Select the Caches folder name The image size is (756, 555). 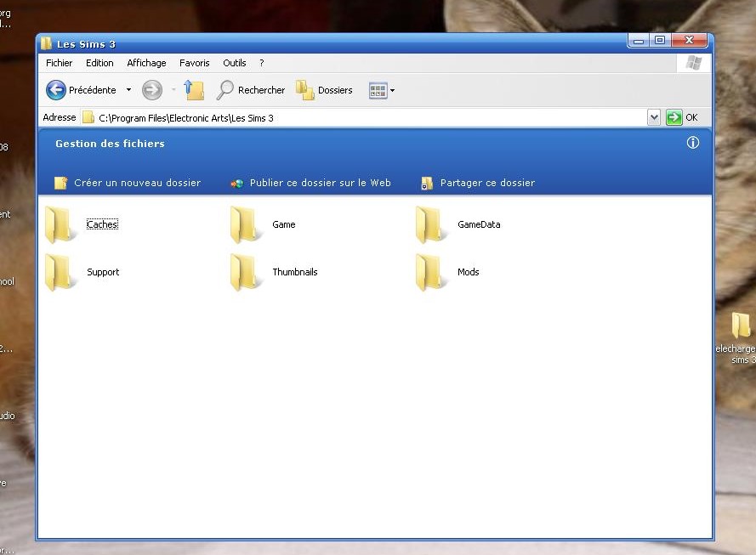click(x=102, y=224)
